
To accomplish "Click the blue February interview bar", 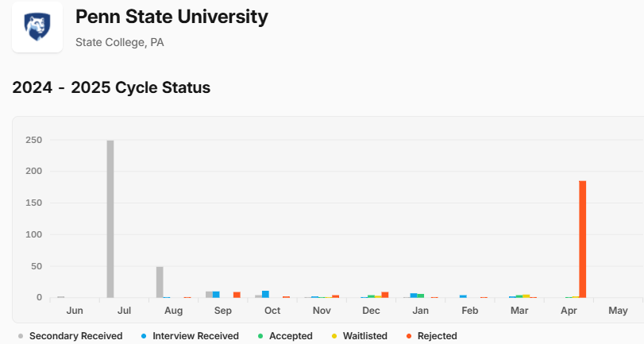I will click(463, 296).
